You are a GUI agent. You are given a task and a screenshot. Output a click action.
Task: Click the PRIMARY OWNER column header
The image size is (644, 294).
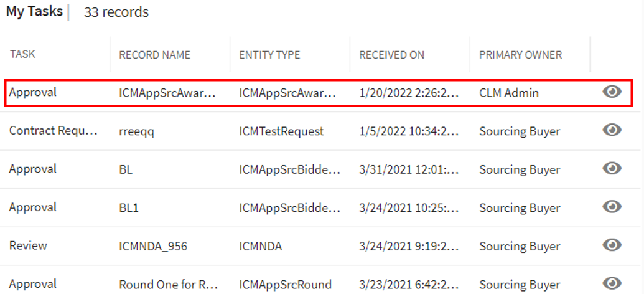[520, 55]
